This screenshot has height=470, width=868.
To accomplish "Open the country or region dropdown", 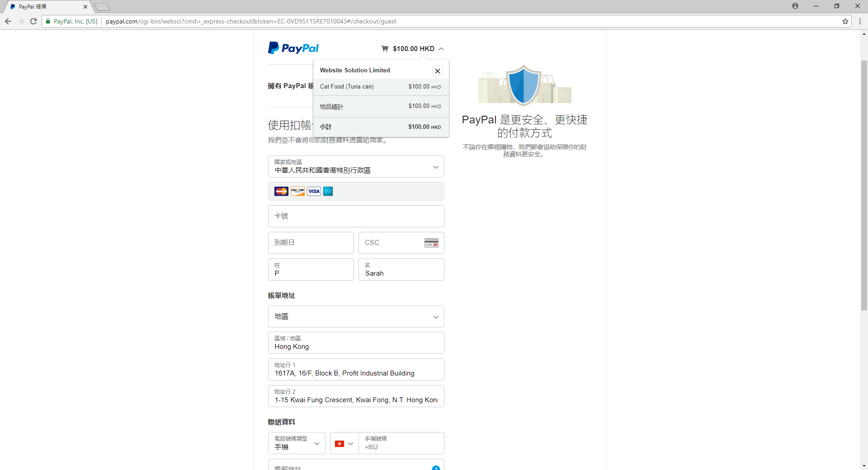I will (x=356, y=167).
